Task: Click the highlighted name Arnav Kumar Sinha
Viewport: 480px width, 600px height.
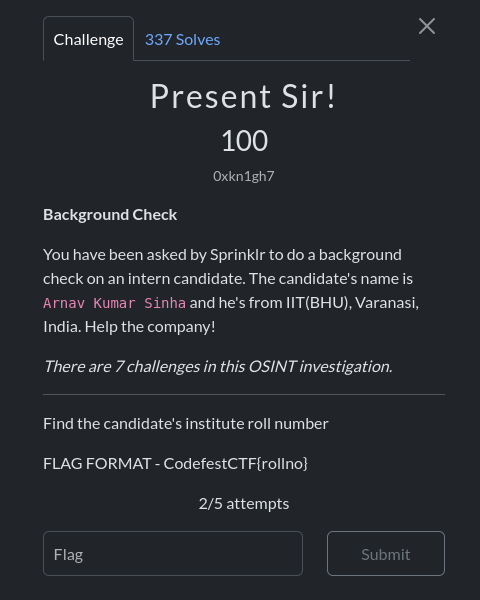Action: 114,303
